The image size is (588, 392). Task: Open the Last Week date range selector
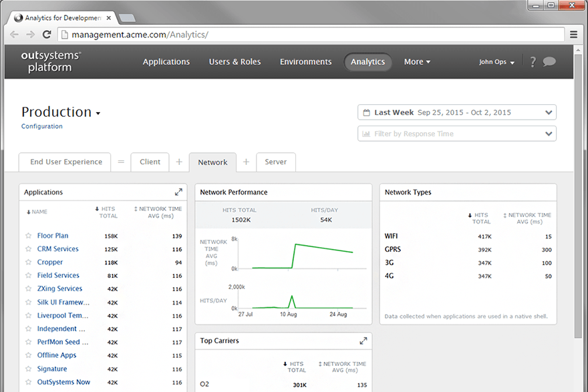coord(457,112)
